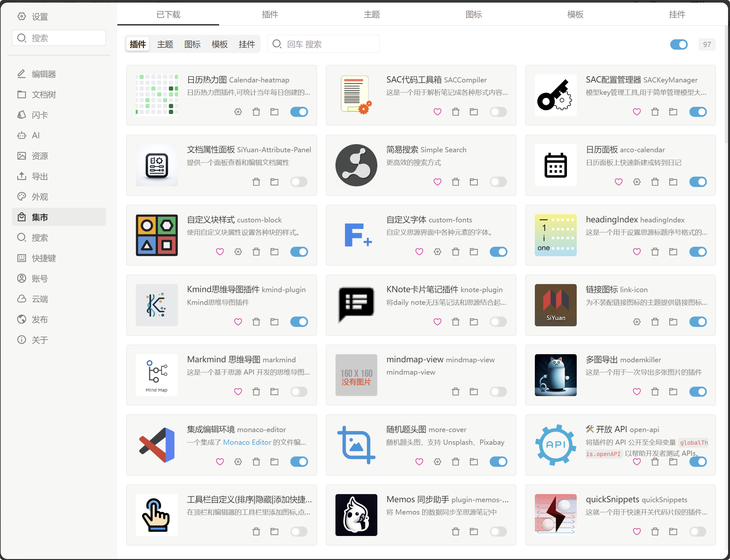The height and width of the screenshot is (560, 730).
Task: Open 快捷键 section in the sidebar
Action: point(44,258)
